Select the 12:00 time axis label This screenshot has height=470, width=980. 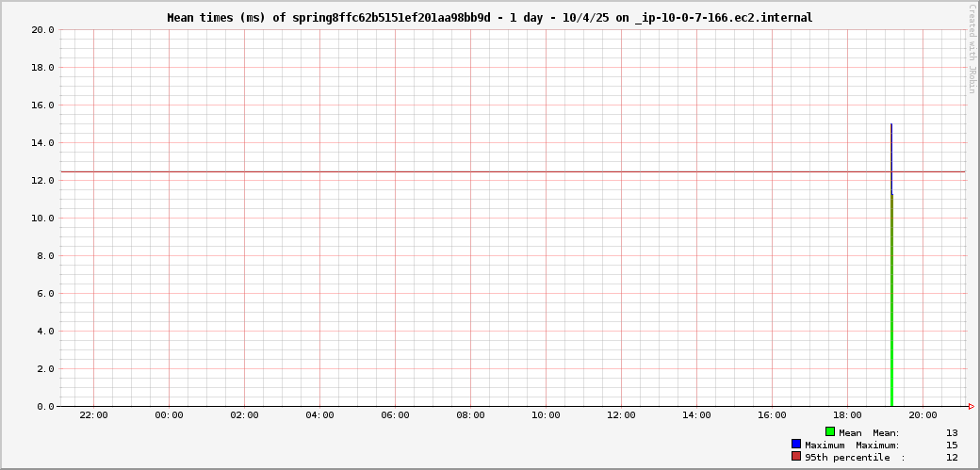621,415
